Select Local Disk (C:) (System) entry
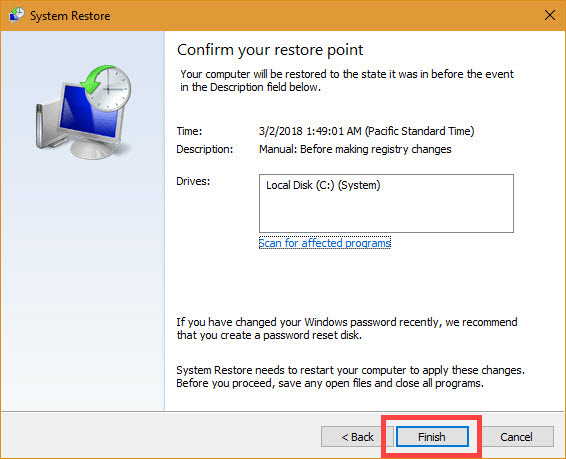Screen dimensions: 566x459 [x=323, y=185]
